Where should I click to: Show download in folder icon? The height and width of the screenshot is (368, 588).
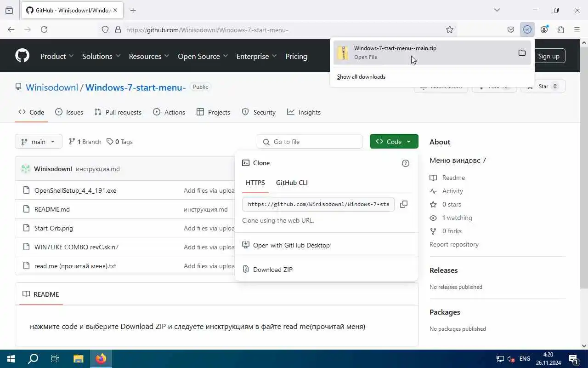click(522, 52)
